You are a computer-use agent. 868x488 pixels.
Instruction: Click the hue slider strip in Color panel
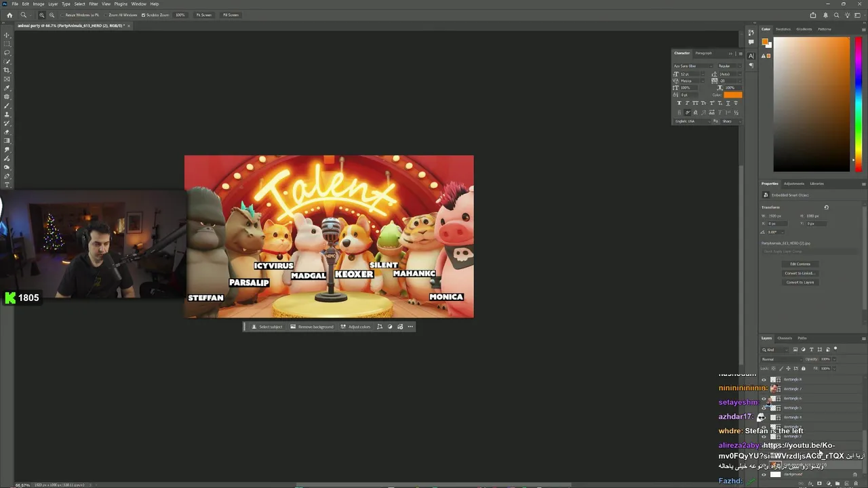click(x=859, y=104)
